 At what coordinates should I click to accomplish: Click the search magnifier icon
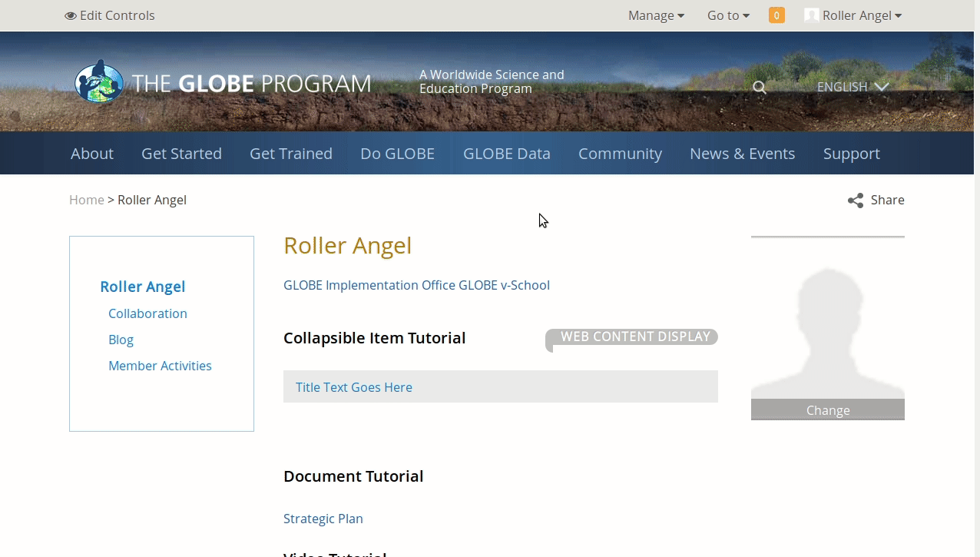[760, 88]
